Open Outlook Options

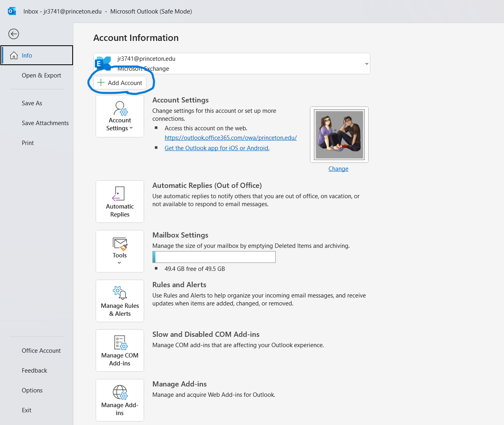(x=32, y=390)
